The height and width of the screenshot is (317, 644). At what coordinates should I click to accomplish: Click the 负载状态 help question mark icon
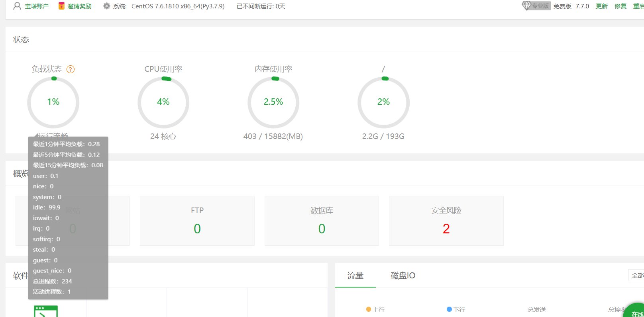tap(71, 69)
